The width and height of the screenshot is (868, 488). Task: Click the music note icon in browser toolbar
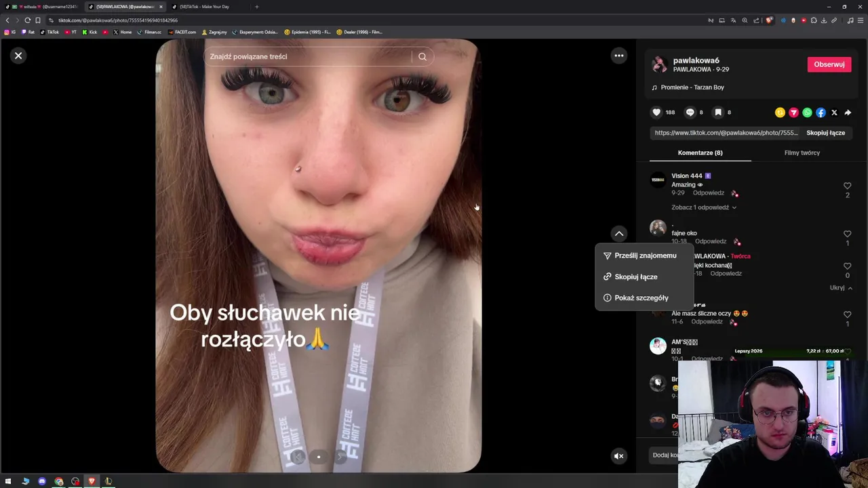click(x=850, y=20)
